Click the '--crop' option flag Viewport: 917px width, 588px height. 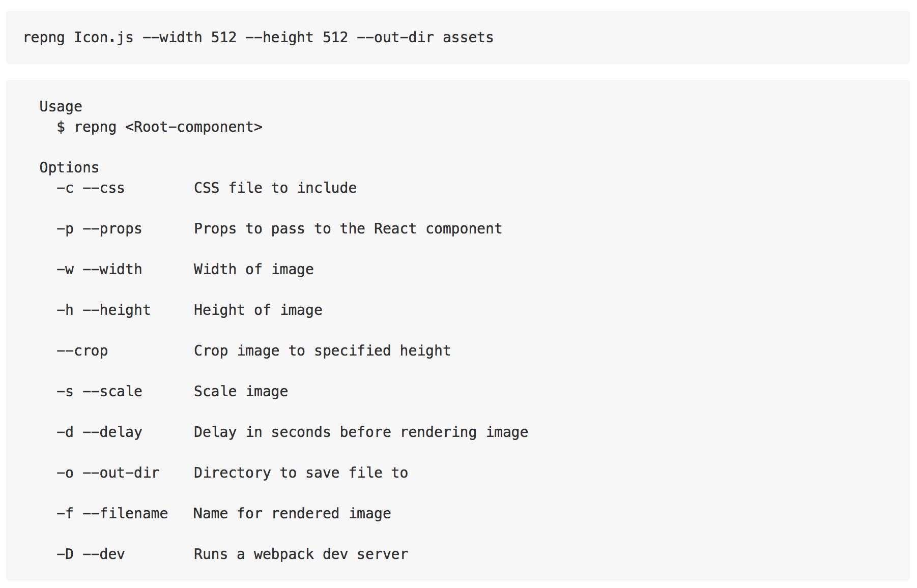coord(82,350)
